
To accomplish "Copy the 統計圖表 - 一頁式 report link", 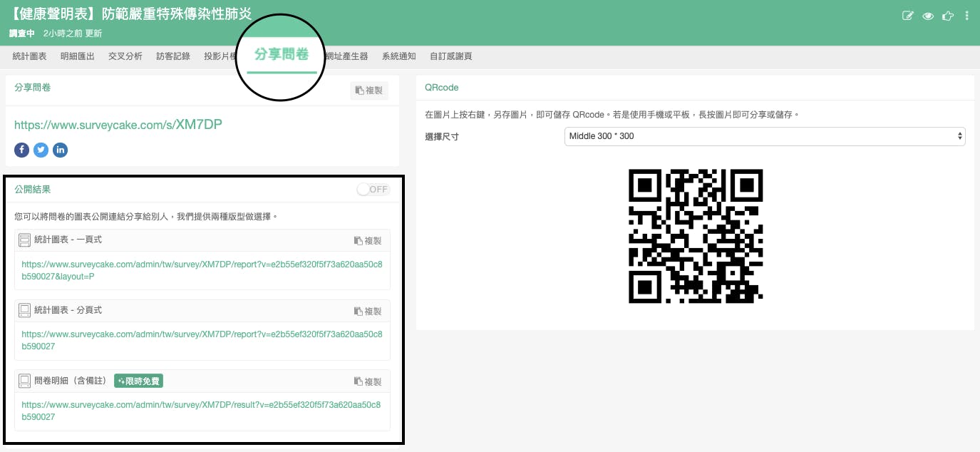I will point(368,241).
